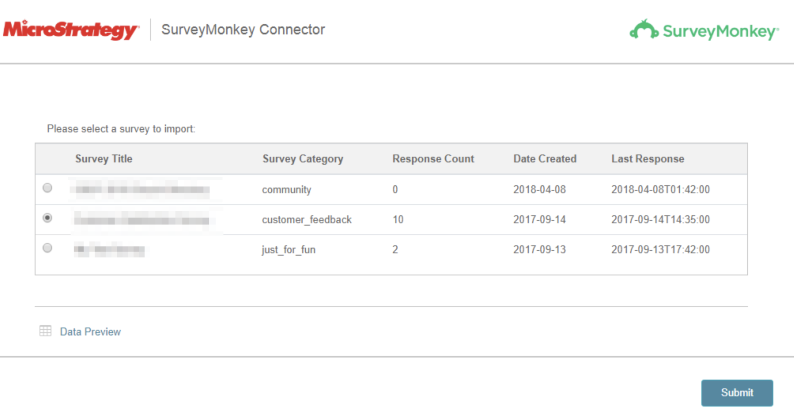Click the Response Count column header
Viewport: 794px width, 415px height.
click(x=433, y=159)
